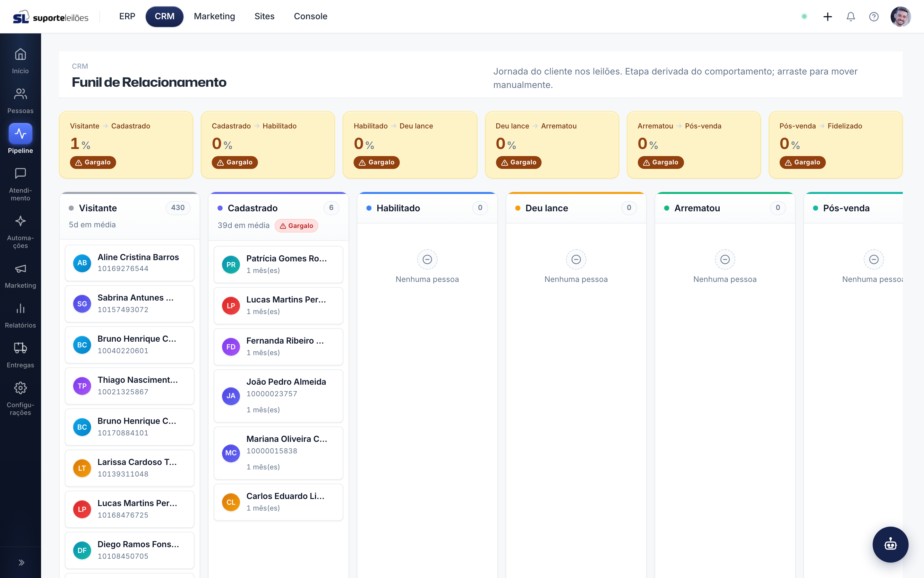Click the empty-state icon in Habilitado column

pyautogui.click(x=427, y=259)
